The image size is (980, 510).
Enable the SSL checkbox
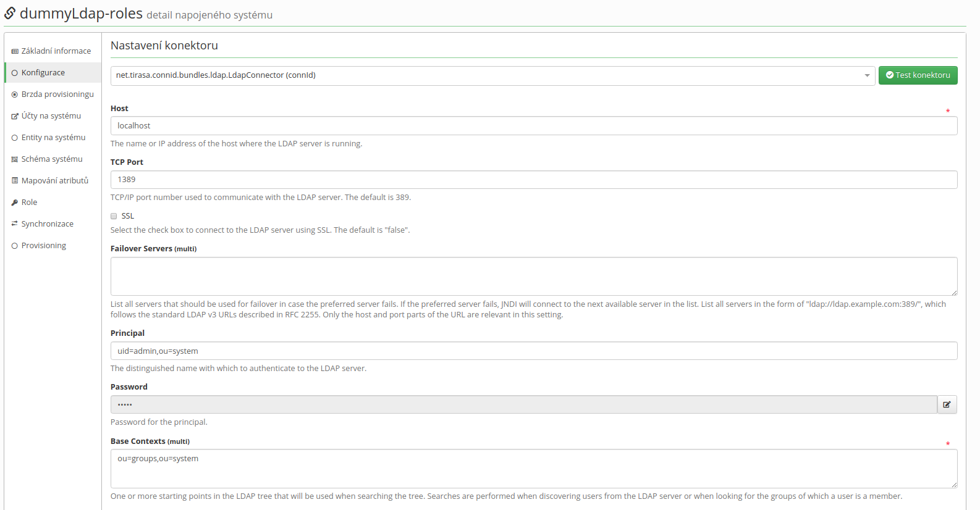click(x=114, y=216)
